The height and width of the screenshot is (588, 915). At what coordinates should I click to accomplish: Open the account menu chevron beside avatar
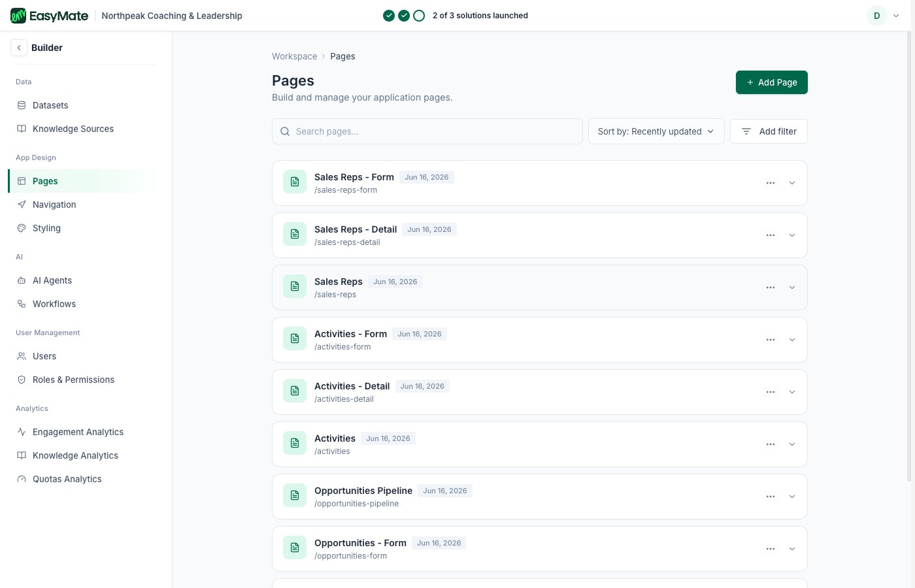coord(895,16)
